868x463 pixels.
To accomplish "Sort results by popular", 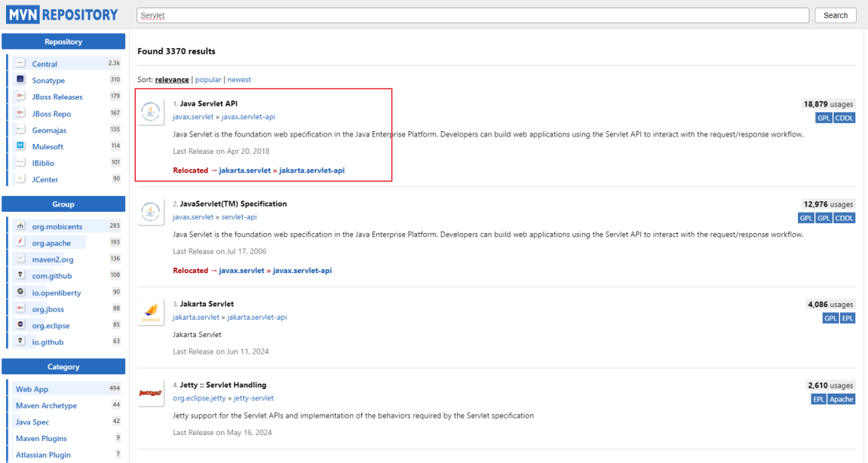I will pos(208,80).
